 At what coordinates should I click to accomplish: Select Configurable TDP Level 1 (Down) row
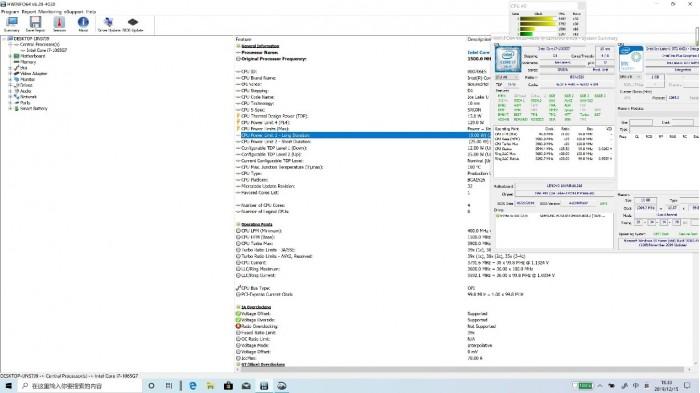click(363, 148)
